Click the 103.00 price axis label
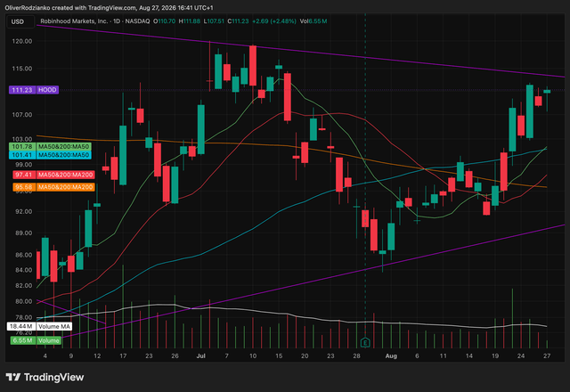 [22, 139]
